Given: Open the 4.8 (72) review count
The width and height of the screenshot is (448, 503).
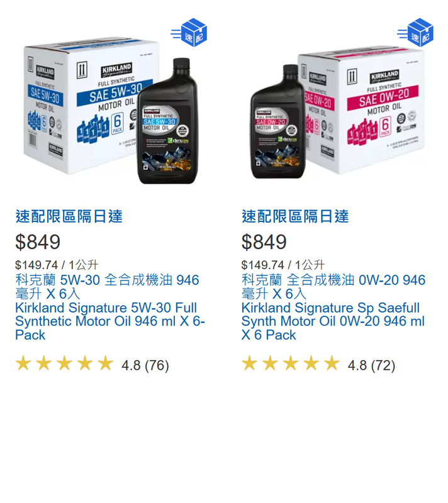Looking at the screenshot, I should point(371,365).
